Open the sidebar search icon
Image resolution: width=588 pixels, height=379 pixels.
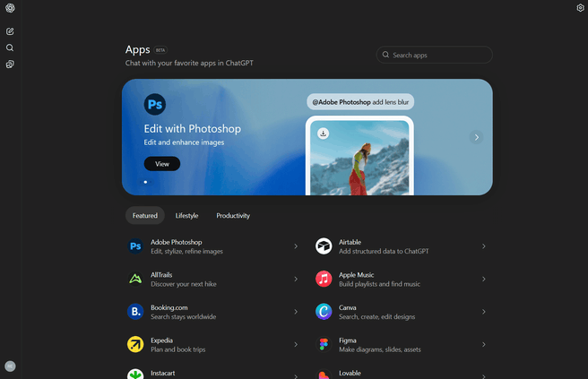click(x=10, y=47)
